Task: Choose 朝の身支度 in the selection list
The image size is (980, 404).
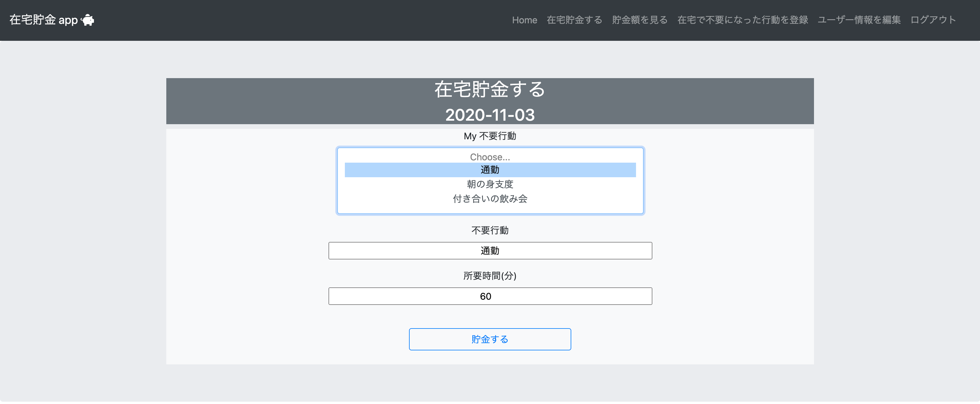Action: [x=490, y=184]
